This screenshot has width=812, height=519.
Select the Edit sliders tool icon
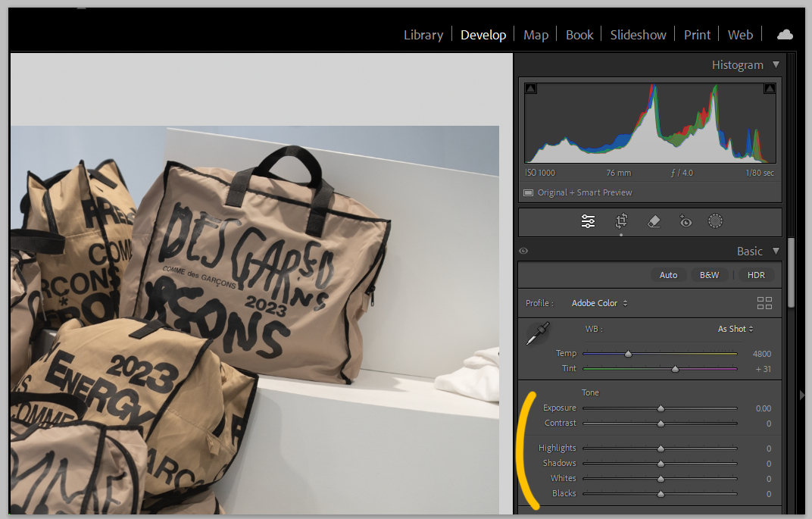(x=588, y=222)
